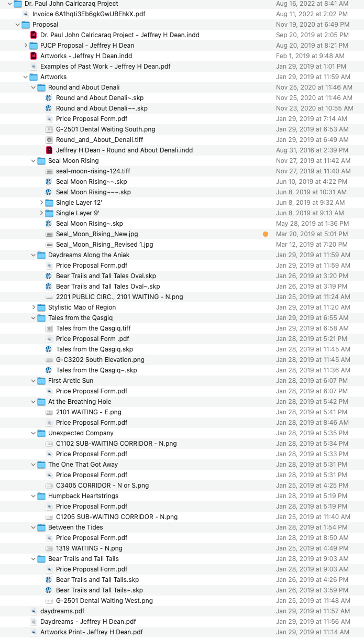Click the image icon of seal-moon-rising-124.tiff

pyautogui.click(x=49, y=171)
